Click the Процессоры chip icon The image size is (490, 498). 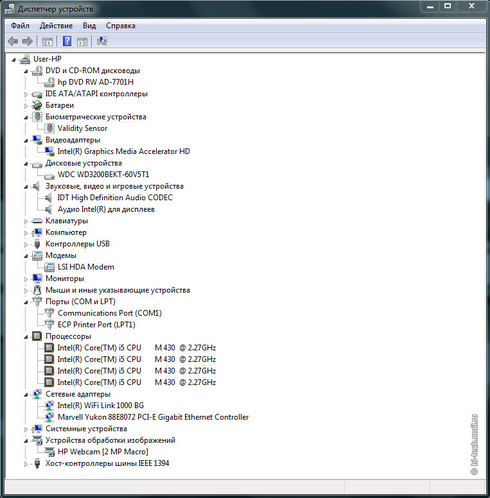[37, 336]
